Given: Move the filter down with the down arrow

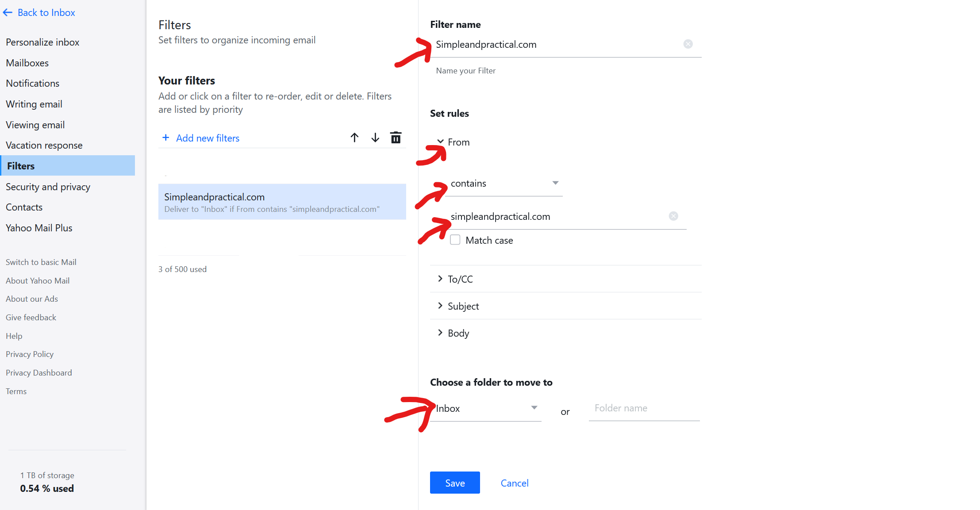Looking at the screenshot, I should pyautogui.click(x=375, y=138).
